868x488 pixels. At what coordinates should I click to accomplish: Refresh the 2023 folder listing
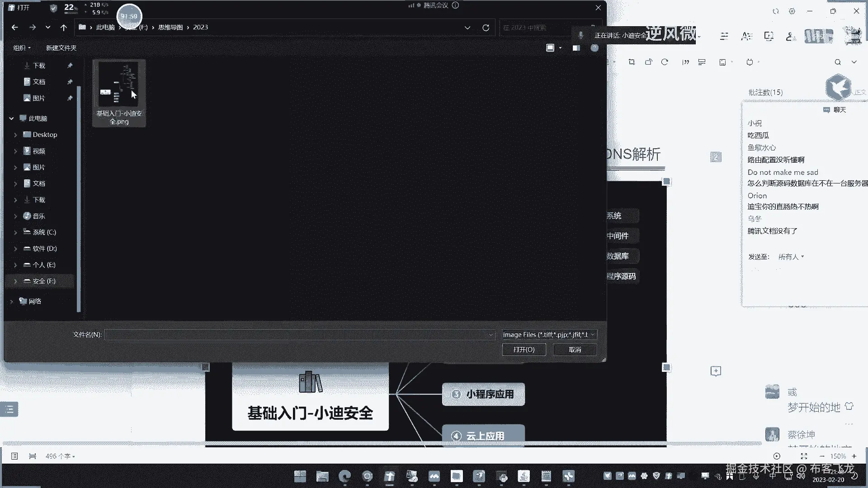click(486, 28)
